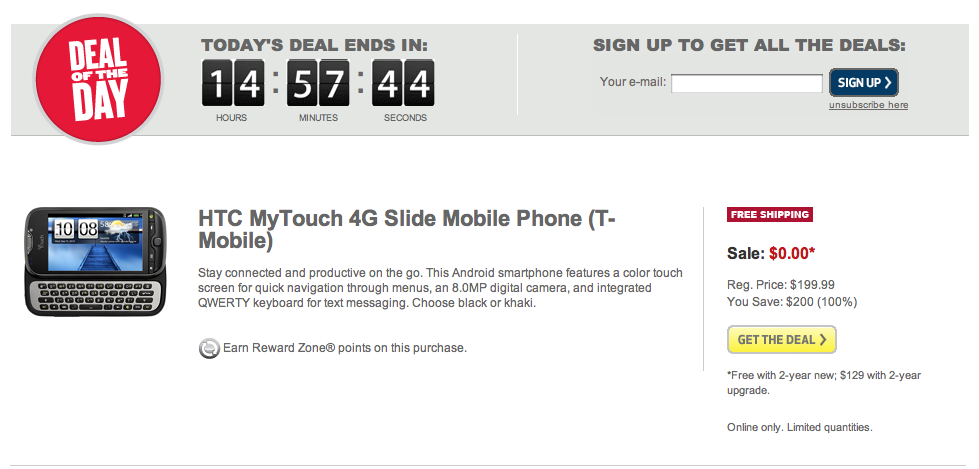Click the 2-year contract fine print
979x469 pixels.
tap(823, 382)
